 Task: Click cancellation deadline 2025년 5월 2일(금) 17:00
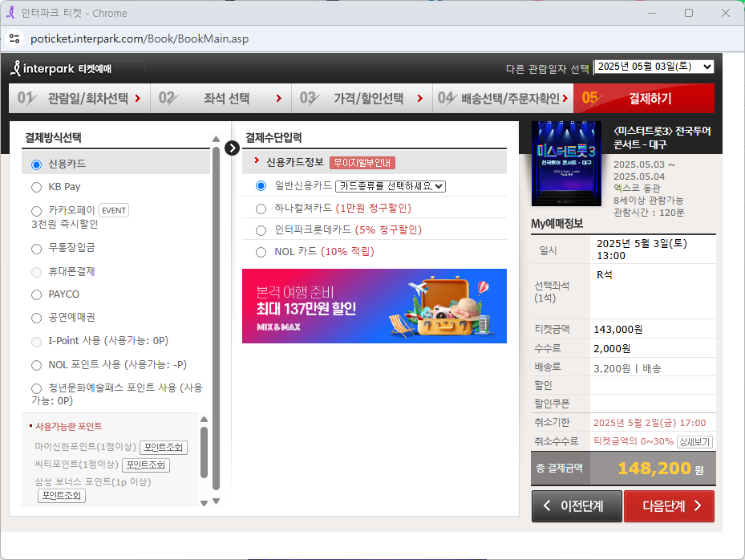click(x=650, y=423)
